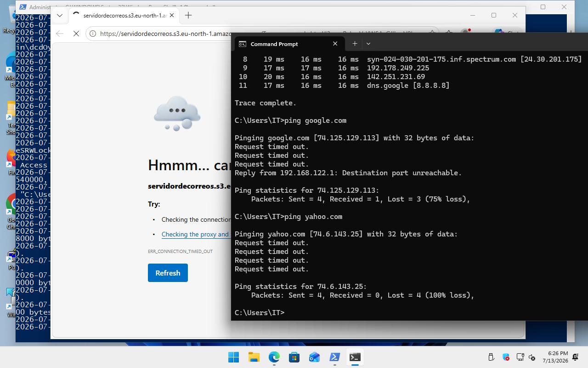
Task: Open the Windows Start menu
Action: pos(233,357)
